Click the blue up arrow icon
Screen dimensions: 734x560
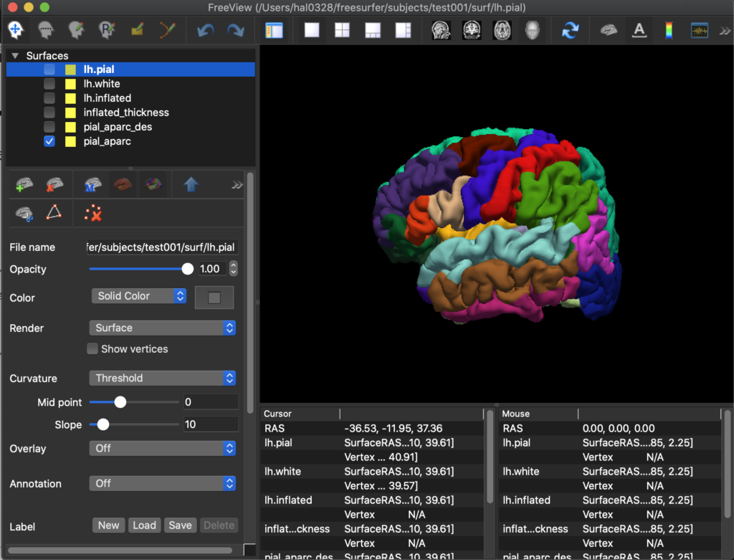191,185
